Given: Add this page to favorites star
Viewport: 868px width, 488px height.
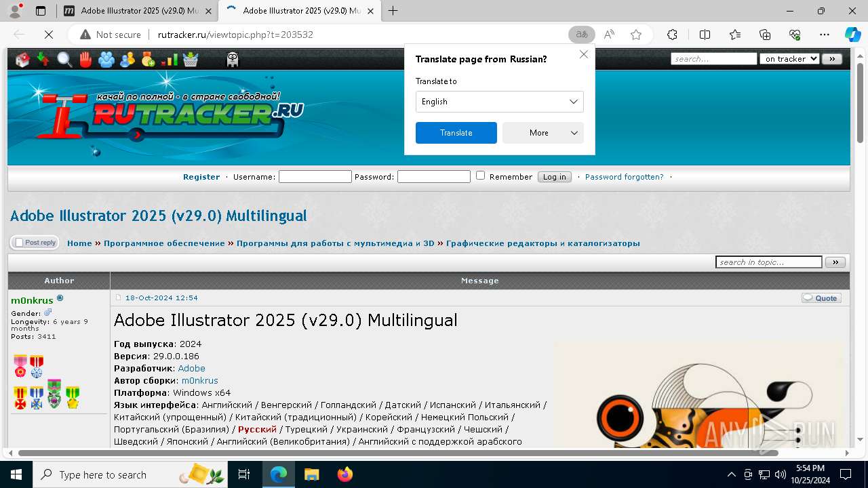Looking at the screenshot, I should pos(636,35).
